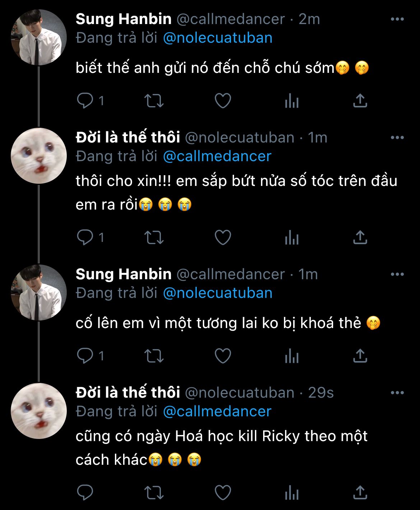Open @nolecuatuban mention in first tweet

pyautogui.click(x=218, y=38)
